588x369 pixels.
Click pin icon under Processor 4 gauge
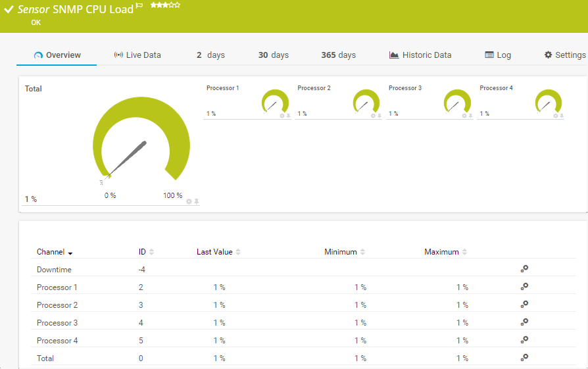pos(562,116)
